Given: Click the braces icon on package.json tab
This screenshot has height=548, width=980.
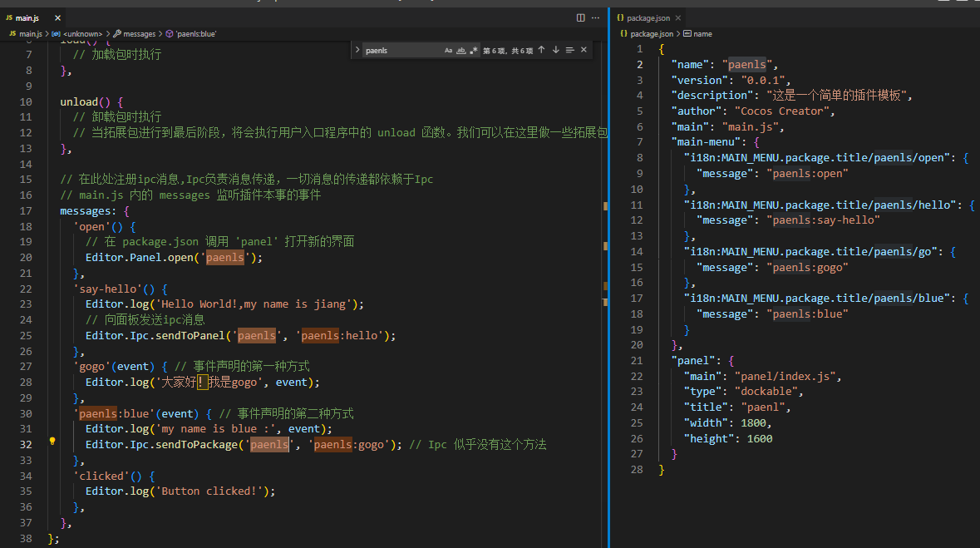Looking at the screenshot, I should coord(621,17).
